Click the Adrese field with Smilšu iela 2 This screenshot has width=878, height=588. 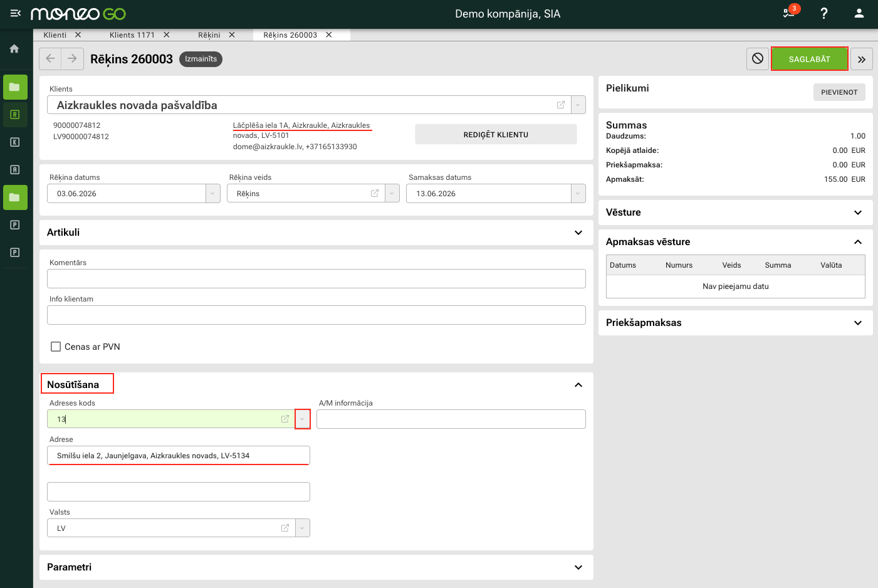tap(179, 456)
